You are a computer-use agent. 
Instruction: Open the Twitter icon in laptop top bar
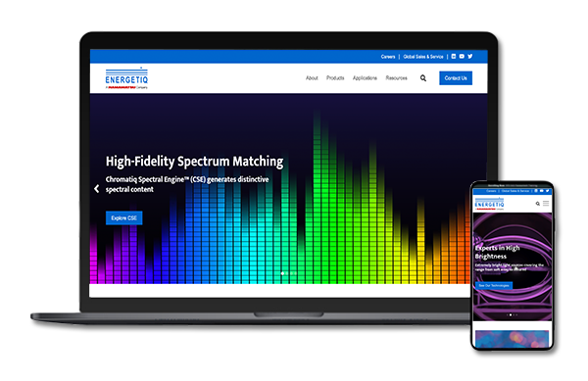tap(469, 56)
